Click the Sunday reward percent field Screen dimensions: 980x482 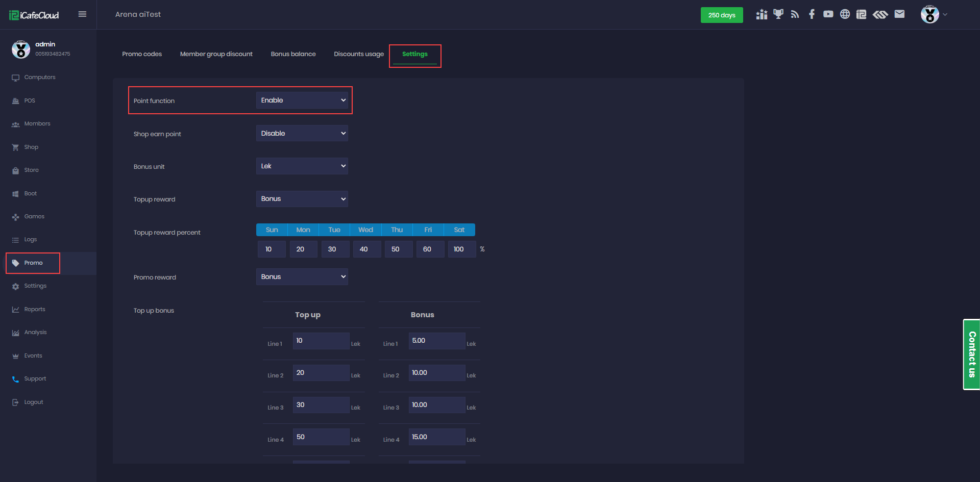pos(272,249)
